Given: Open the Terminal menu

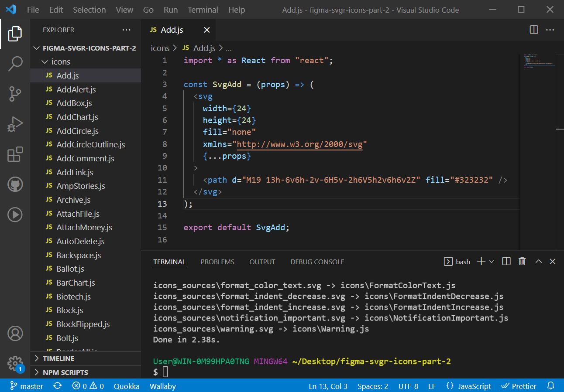Looking at the screenshot, I should (203, 10).
